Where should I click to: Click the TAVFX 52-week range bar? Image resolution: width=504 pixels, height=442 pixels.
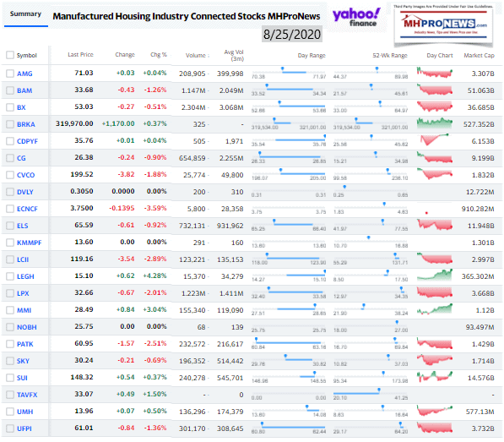click(x=371, y=393)
